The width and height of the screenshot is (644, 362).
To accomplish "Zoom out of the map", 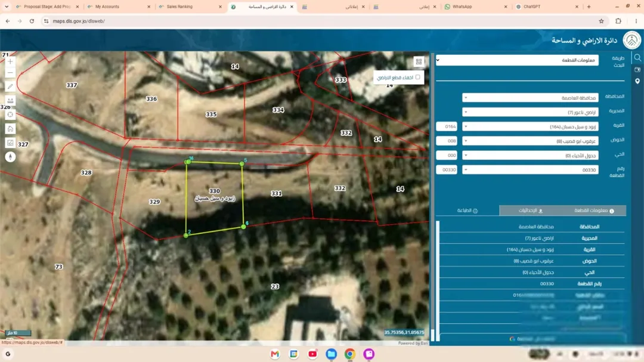I will 10,73.
